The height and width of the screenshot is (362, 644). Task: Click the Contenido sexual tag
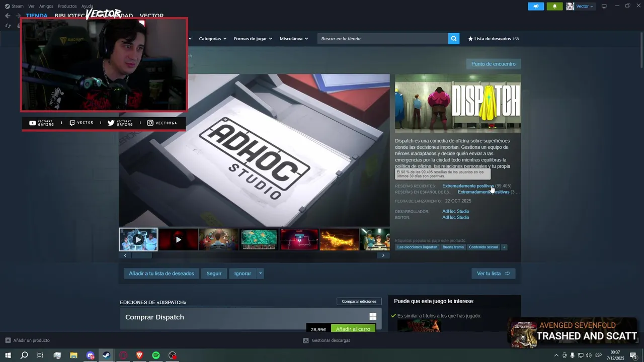click(x=483, y=247)
